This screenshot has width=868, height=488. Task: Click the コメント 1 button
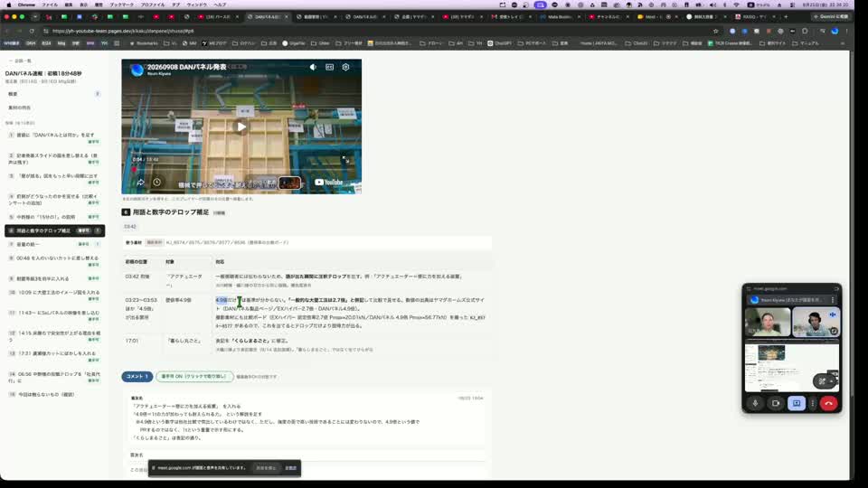pos(137,376)
